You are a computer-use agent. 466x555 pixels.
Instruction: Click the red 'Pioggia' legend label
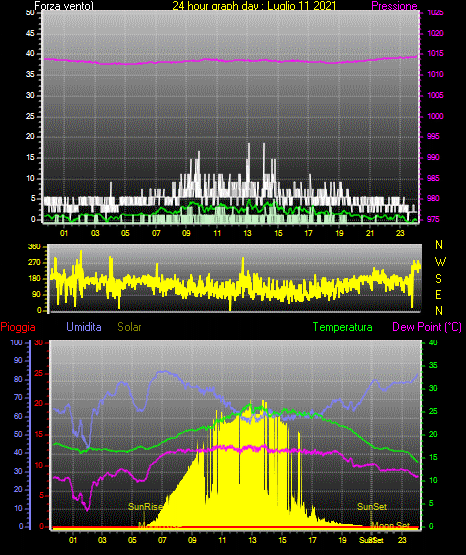coord(18,327)
